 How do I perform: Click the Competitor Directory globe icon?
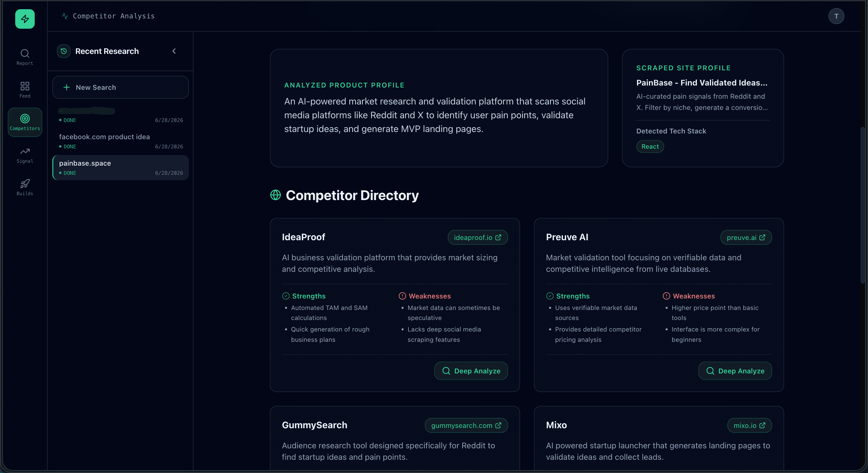(275, 195)
